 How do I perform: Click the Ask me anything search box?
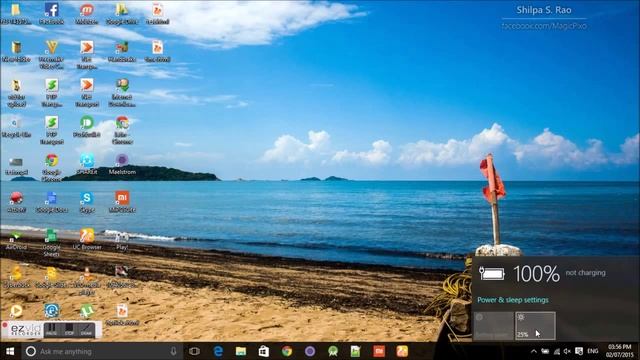[x=102, y=351]
